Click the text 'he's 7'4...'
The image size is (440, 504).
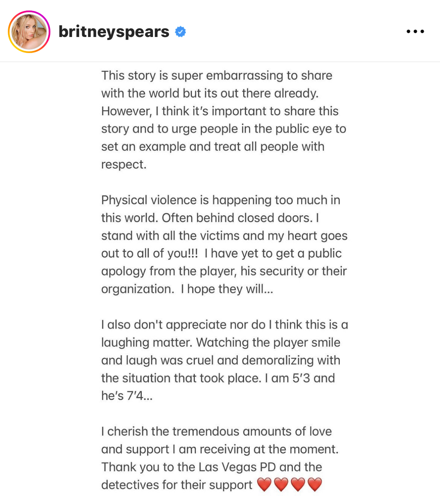coord(127,396)
